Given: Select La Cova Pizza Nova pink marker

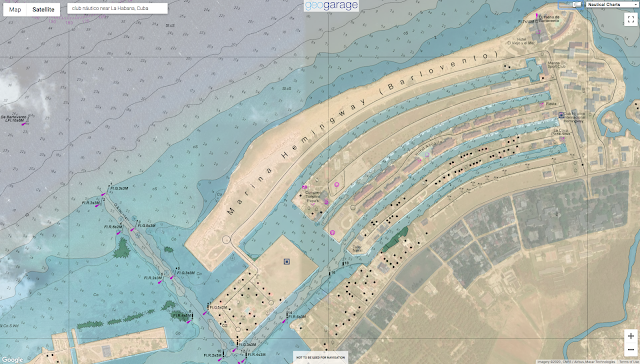Looking at the screenshot, I should click(x=562, y=139).
